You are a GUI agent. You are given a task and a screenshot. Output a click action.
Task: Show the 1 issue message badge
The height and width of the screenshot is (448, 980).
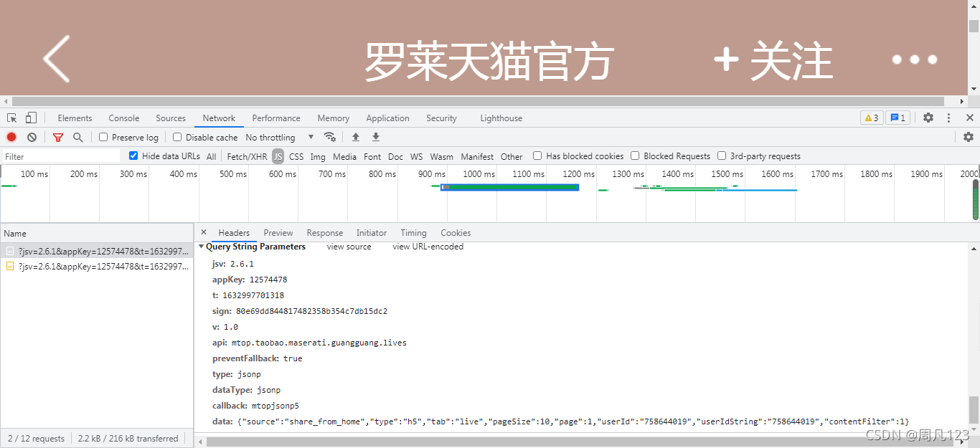[897, 118]
